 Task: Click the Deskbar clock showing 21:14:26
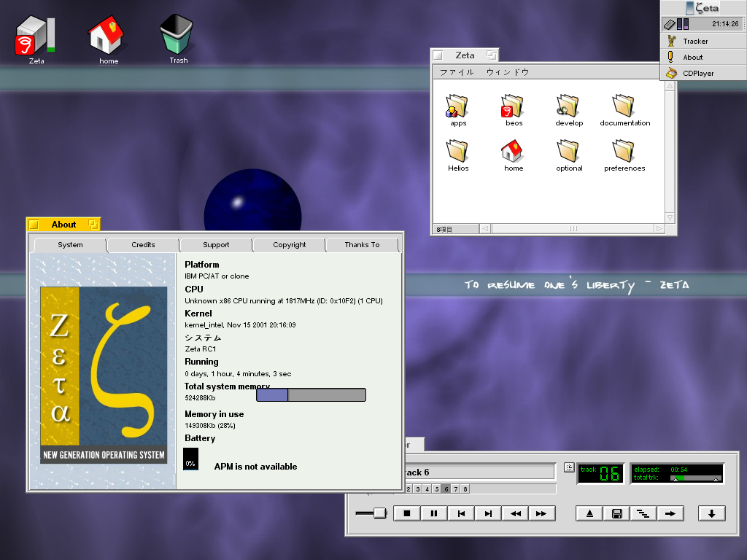[725, 24]
